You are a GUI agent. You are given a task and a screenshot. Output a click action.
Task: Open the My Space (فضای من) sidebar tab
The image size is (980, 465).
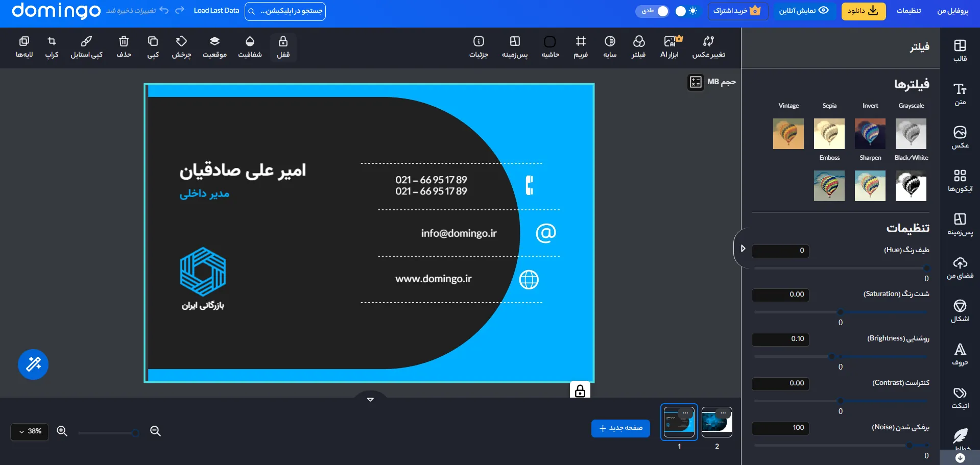pos(960,267)
